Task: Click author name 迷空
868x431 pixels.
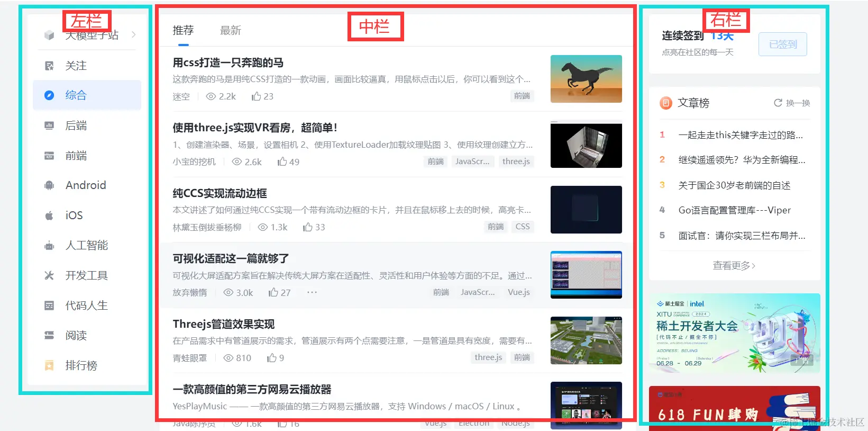Action: point(181,96)
